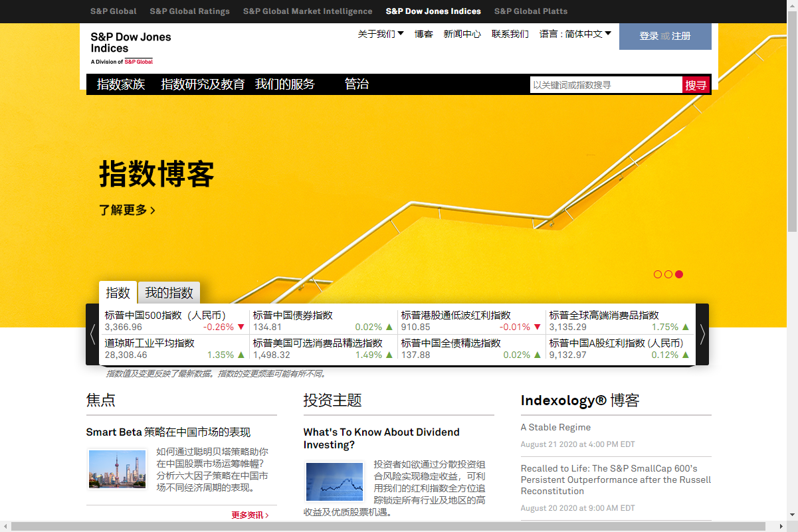Open S&P Global Ratings link
Viewport: 798px width, 532px height.
[x=190, y=11]
